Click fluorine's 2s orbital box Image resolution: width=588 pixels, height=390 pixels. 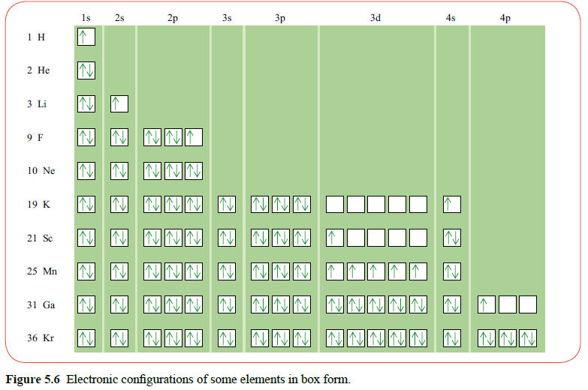tap(119, 137)
